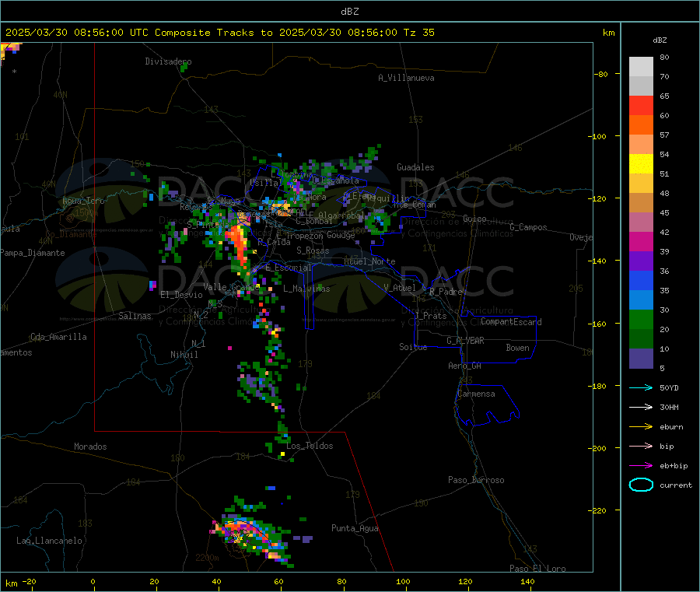Click the -80 km axis tick label
The width and height of the screenshot is (700, 592).
[x=603, y=74]
